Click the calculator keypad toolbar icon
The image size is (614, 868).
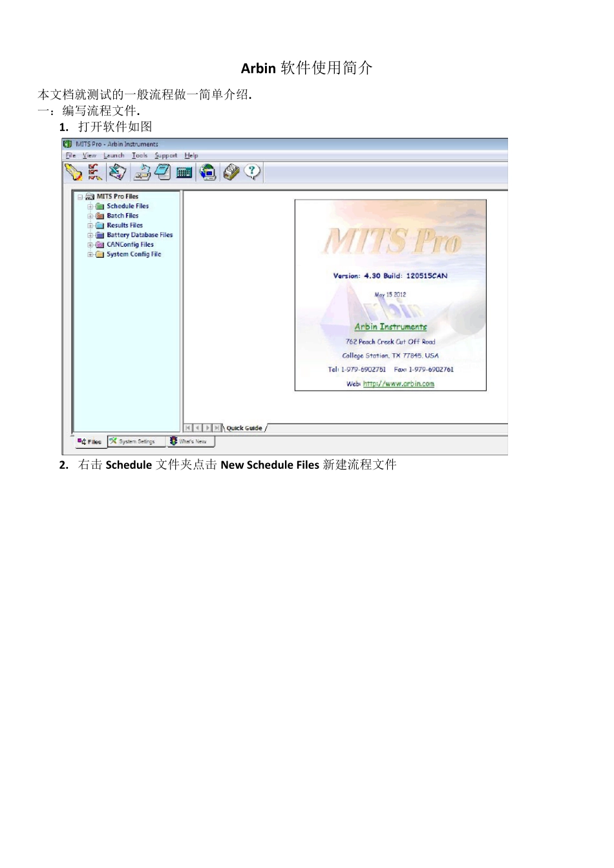point(184,172)
